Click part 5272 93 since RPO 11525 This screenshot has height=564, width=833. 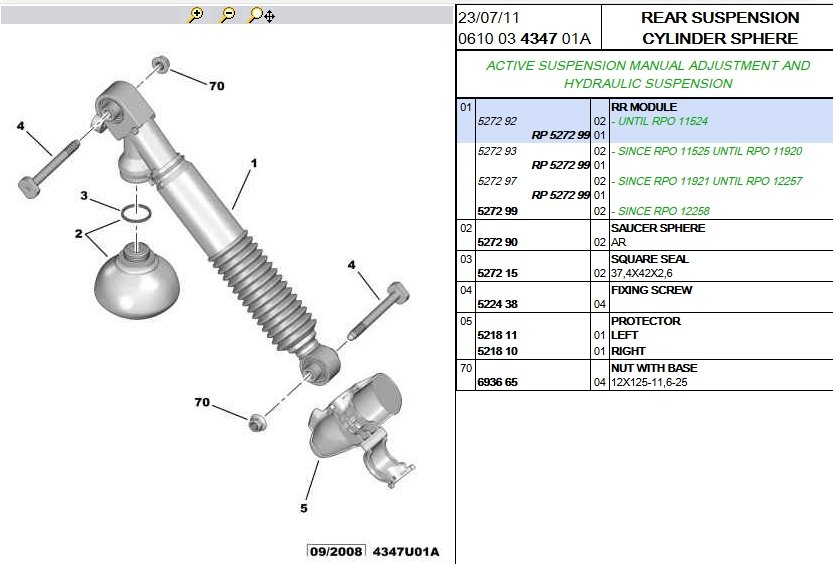(497, 151)
